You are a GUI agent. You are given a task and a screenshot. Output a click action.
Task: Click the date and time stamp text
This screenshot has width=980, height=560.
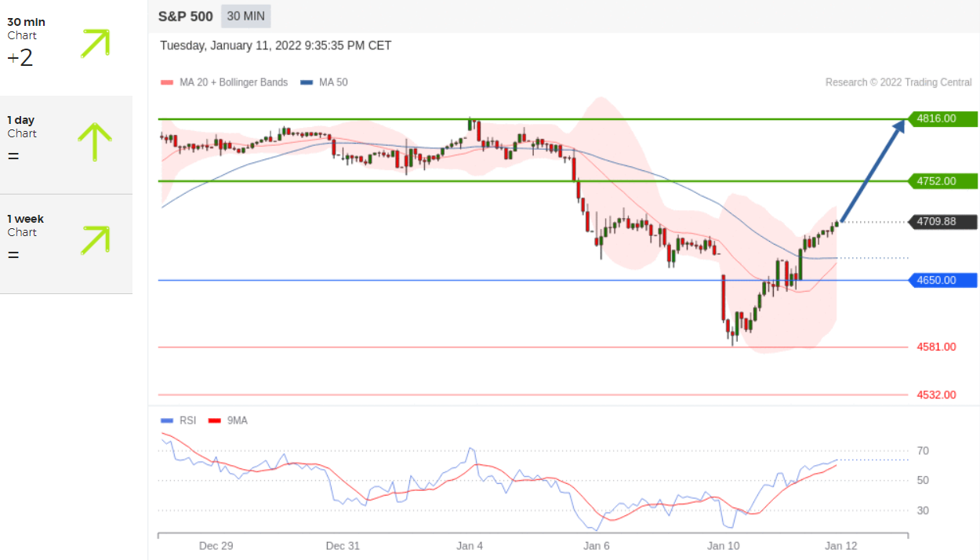276,45
